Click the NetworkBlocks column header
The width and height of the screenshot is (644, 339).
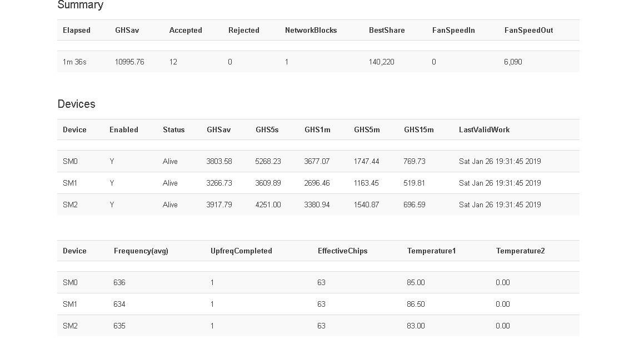pyautogui.click(x=311, y=31)
